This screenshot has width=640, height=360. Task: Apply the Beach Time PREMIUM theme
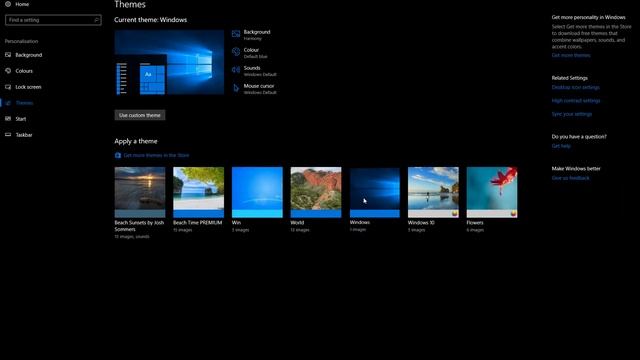[198, 192]
